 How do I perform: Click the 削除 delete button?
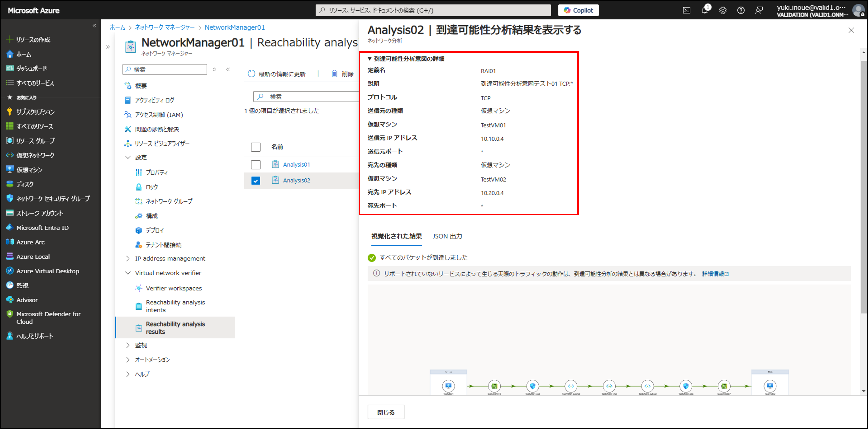coord(342,74)
